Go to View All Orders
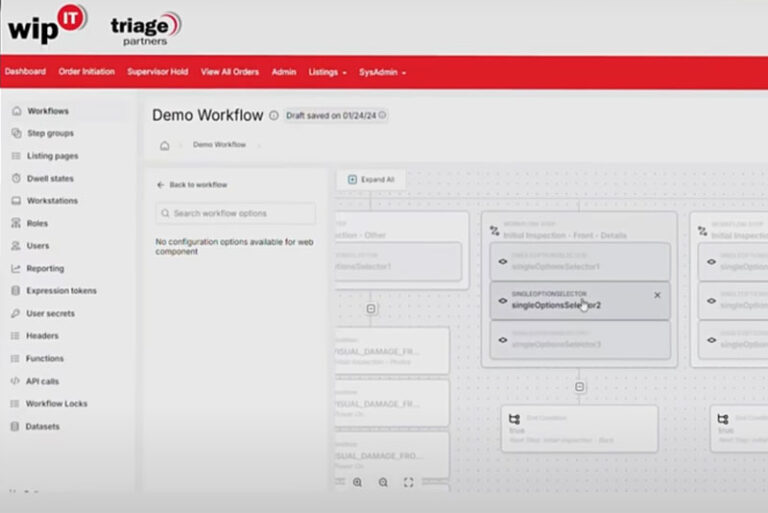The image size is (768, 513). (x=230, y=72)
